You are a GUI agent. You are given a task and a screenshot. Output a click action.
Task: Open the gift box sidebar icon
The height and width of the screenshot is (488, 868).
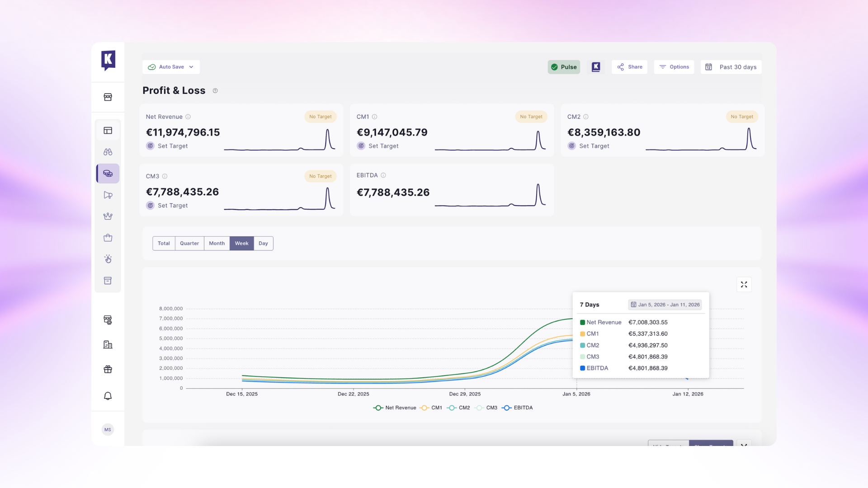click(108, 369)
